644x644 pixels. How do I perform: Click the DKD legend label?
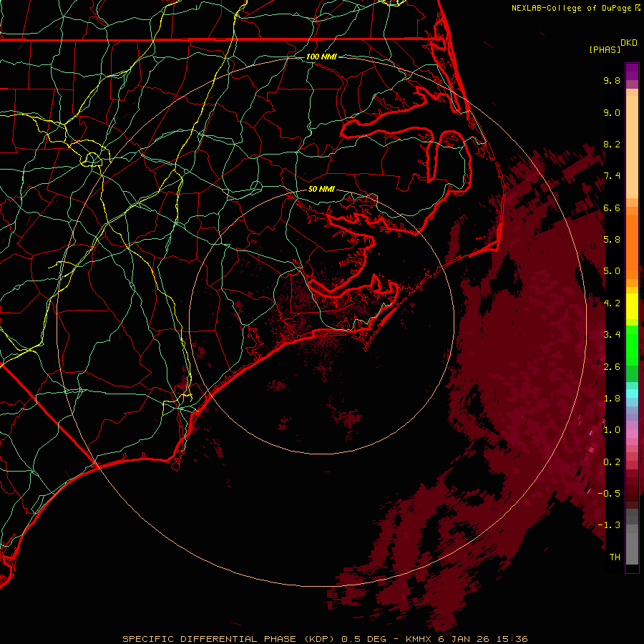pos(629,43)
